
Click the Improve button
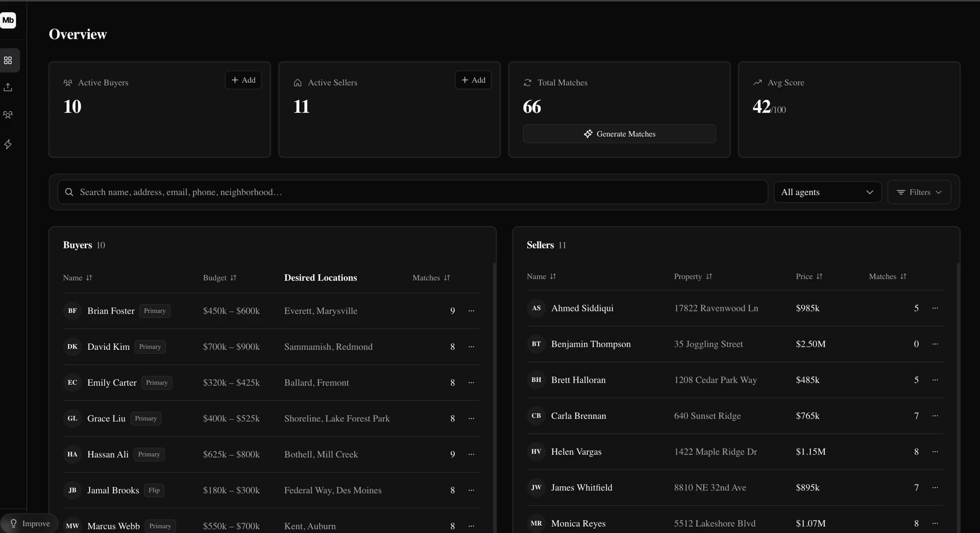(29, 523)
